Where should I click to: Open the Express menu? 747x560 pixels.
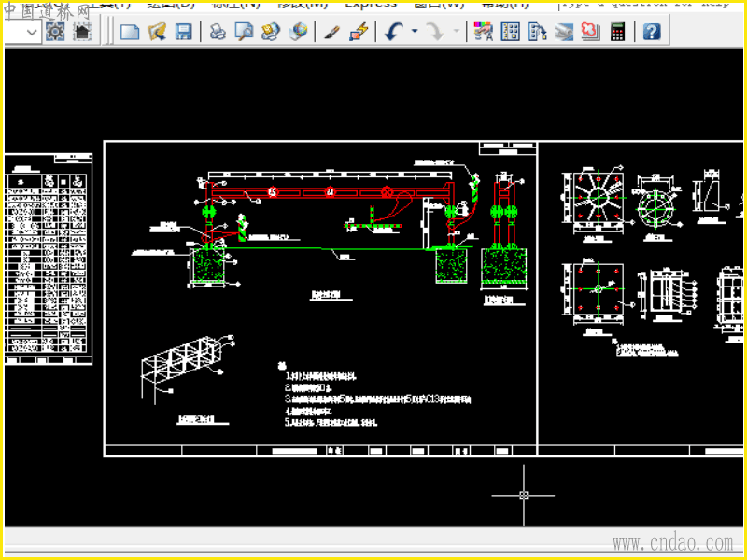371,5
